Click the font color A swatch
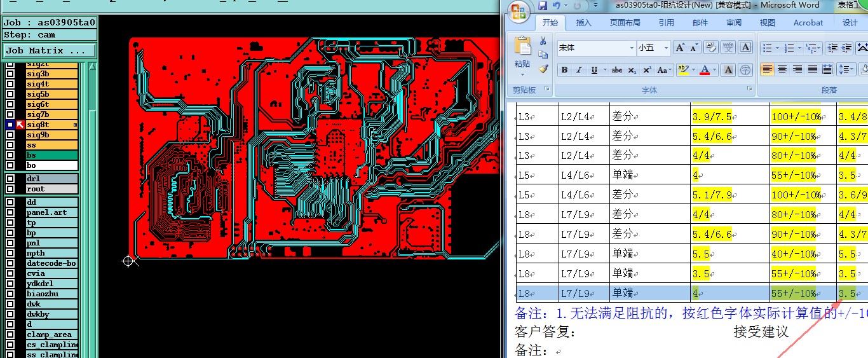The width and height of the screenshot is (868, 358). point(704,70)
